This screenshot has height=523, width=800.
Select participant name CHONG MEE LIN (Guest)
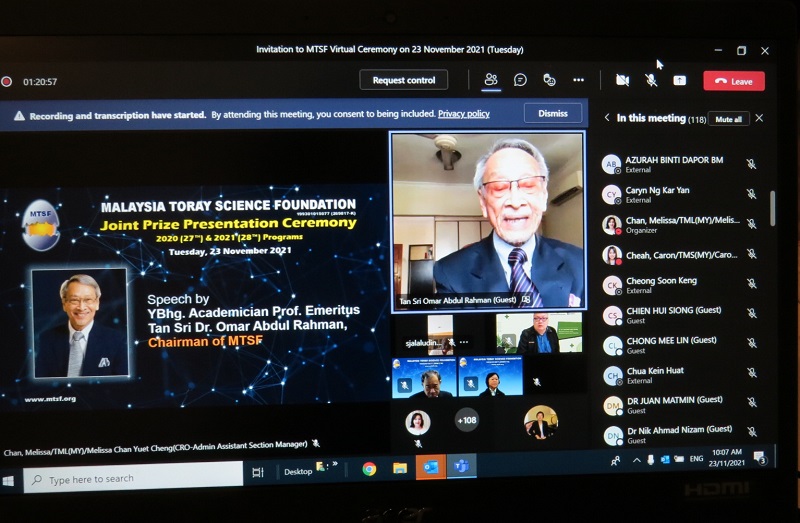671,340
